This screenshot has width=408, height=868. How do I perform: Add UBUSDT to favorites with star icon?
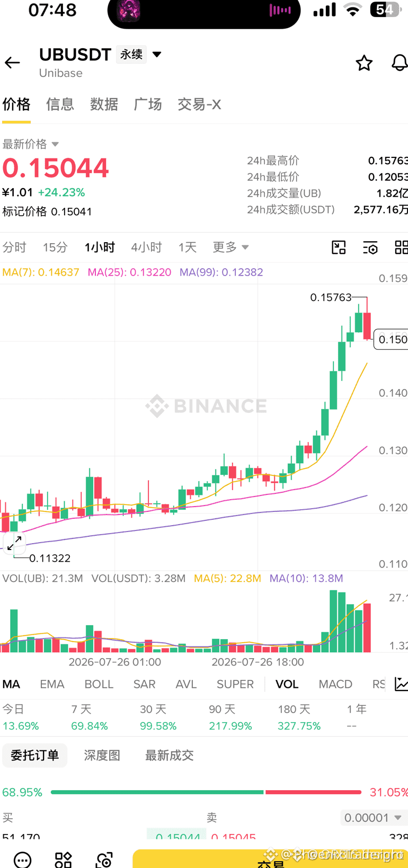coord(364,63)
